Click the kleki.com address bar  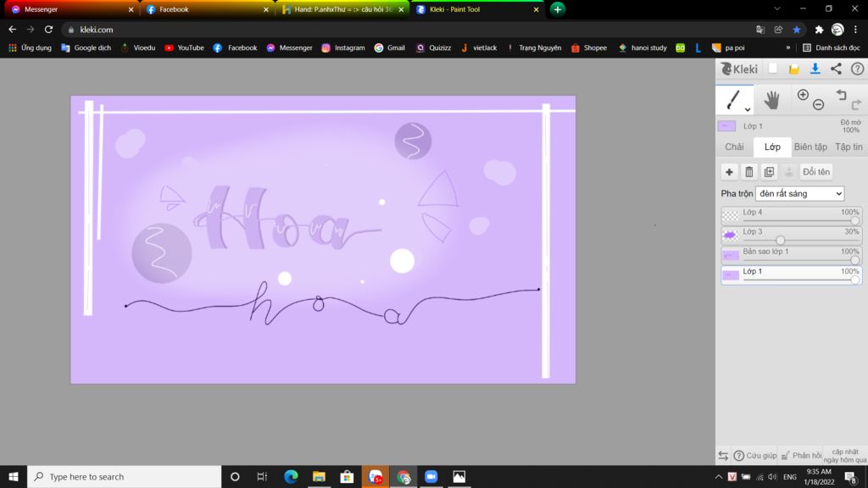409,30
